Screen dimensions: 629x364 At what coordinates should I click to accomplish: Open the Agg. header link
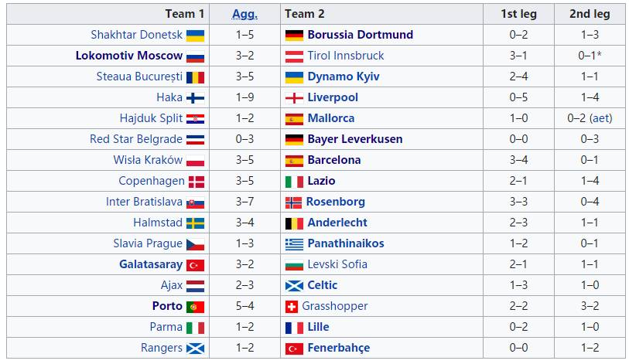click(244, 14)
